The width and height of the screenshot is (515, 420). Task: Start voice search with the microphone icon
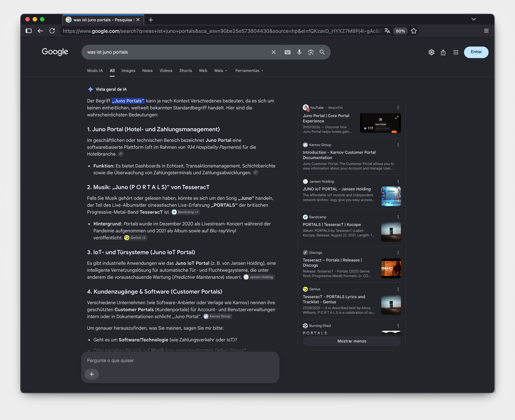pyautogui.click(x=299, y=52)
